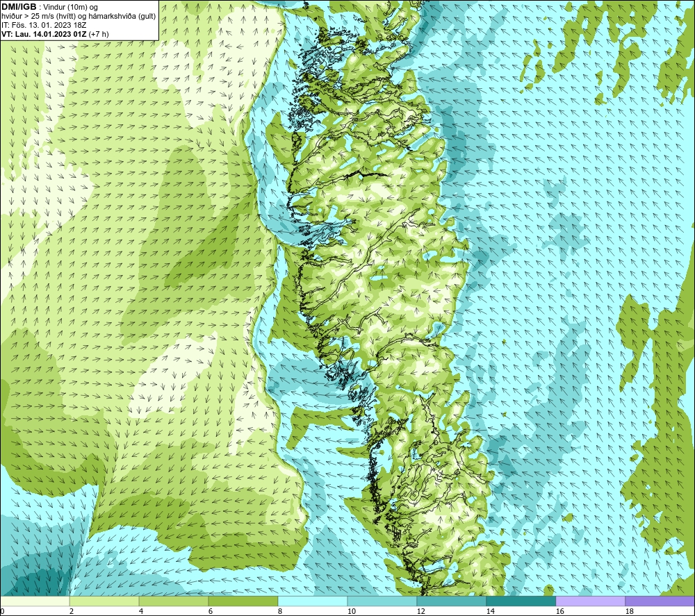The width and height of the screenshot is (695, 616).
Task: Select the light purple 16–18 m/s legend segment
Action: click(590, 601)
